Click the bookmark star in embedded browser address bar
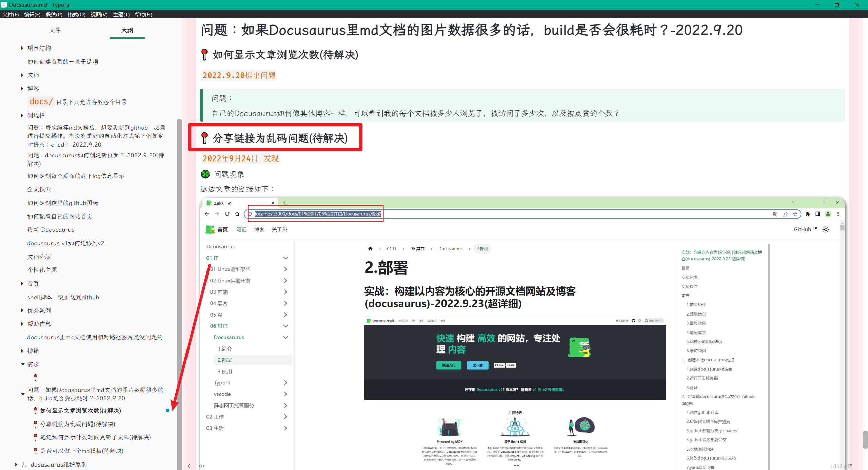This screenshot has height=470, width=868. [795, 214]
